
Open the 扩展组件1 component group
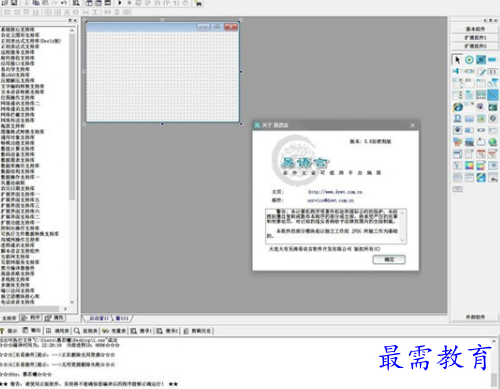[475, 37]
